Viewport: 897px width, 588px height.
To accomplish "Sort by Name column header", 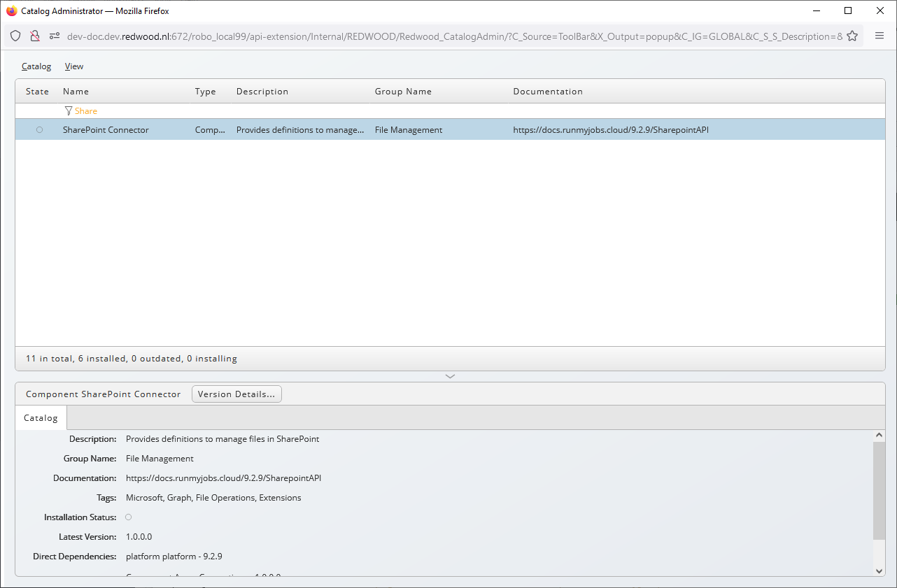I will point(76,92).
